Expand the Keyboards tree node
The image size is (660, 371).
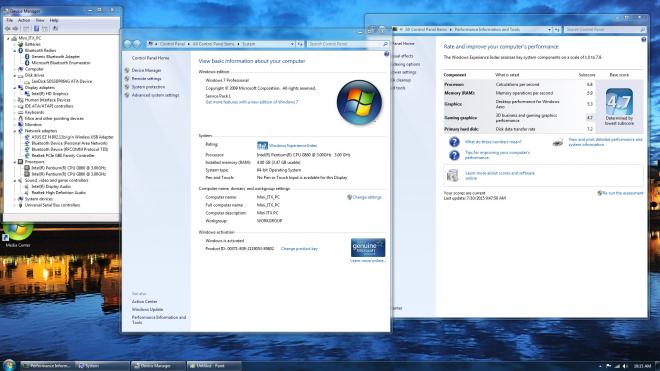click(x=15, y=112)
